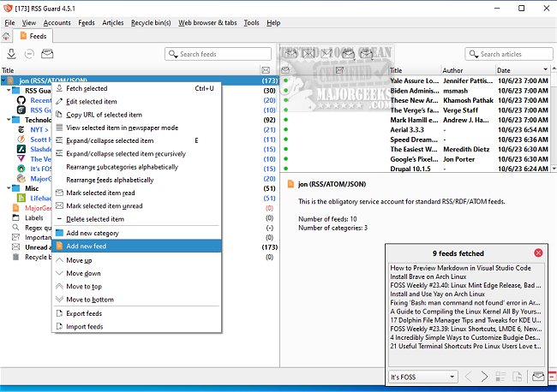Click the envelope icon in the notification popup

pos(538,377)
